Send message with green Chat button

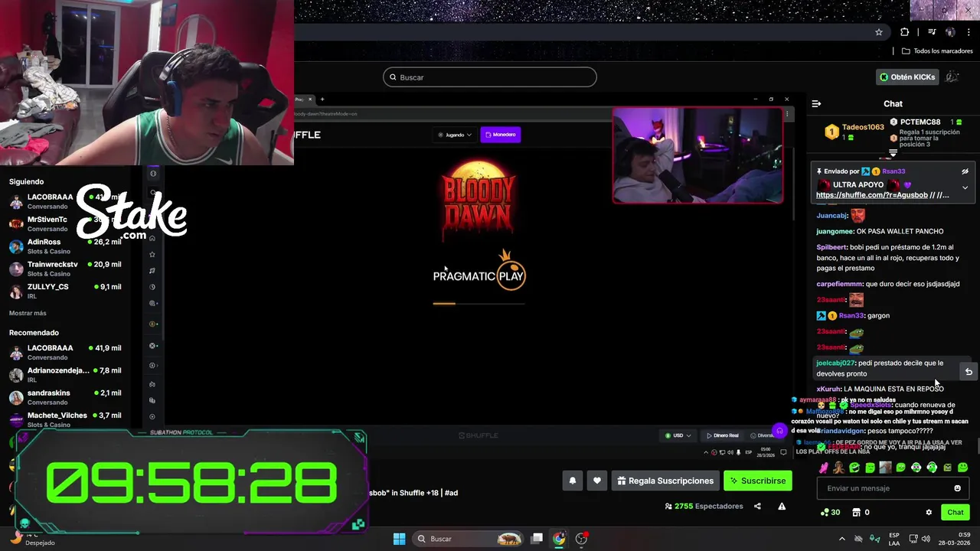[x=955, y=513]
